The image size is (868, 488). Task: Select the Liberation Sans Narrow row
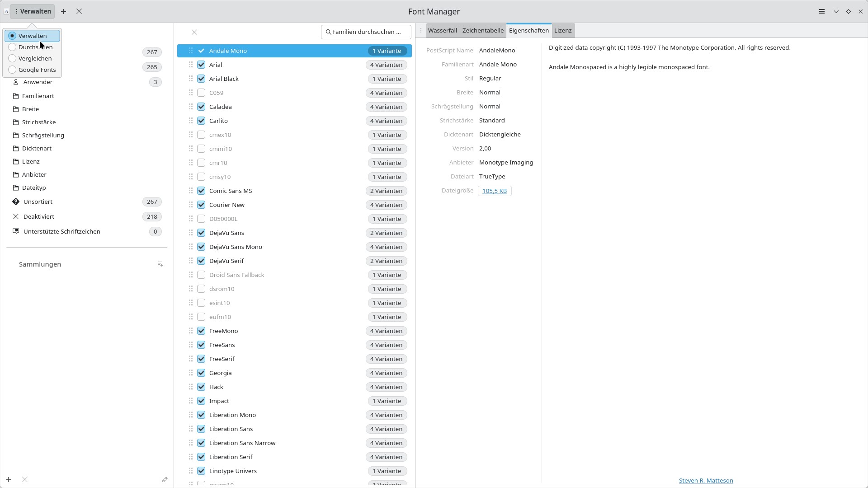tap(294, 443)
